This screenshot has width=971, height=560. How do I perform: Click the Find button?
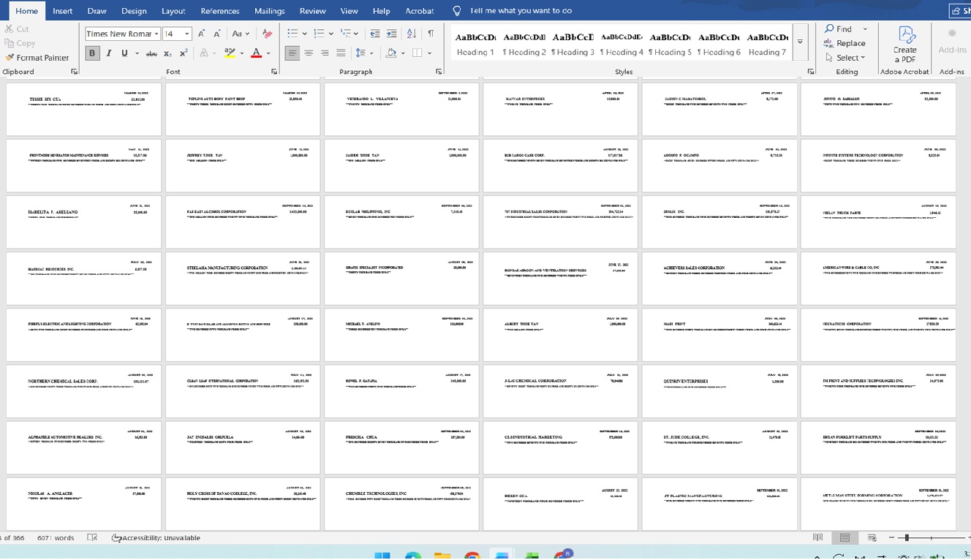(x=839, y=29)
